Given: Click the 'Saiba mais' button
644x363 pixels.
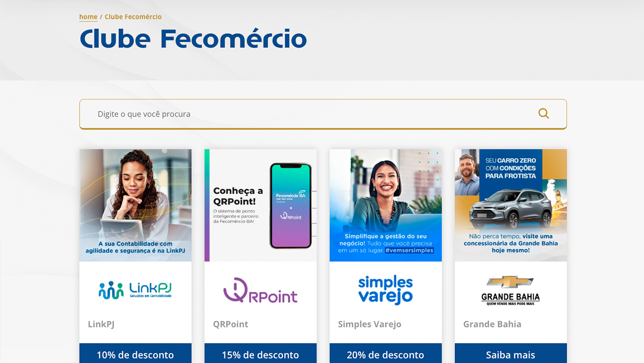Looking at the screenshot, I should point(510,354).
